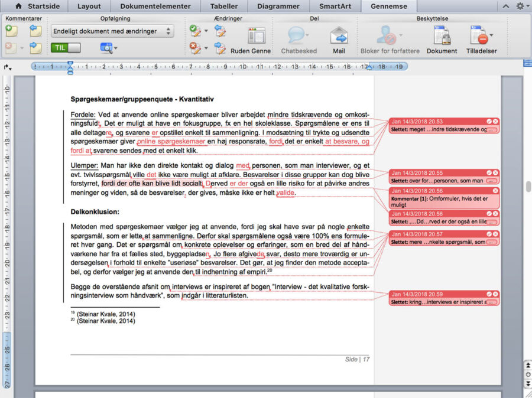The width and height of the screenshot is (532, 398).
Task: Click the 'Delkonklusion:' heading
Action: 95,212
